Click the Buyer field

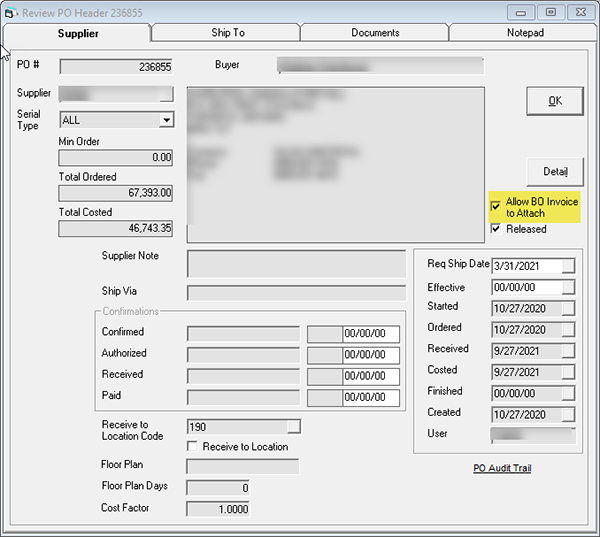(381, 65)
